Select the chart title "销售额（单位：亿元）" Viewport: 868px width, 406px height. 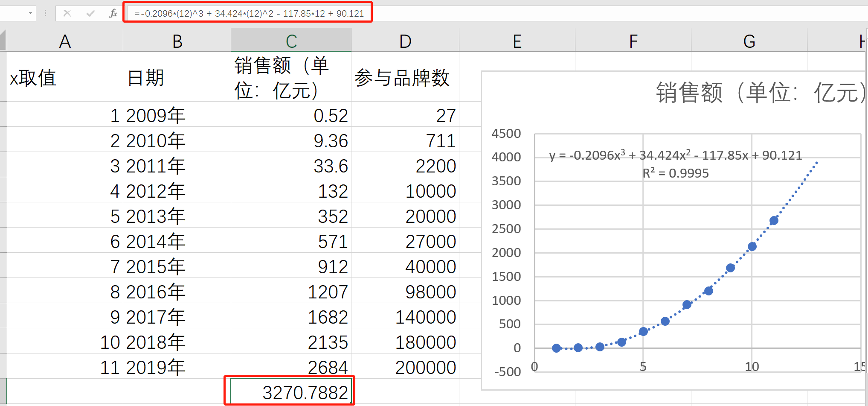tap(761, 92)
